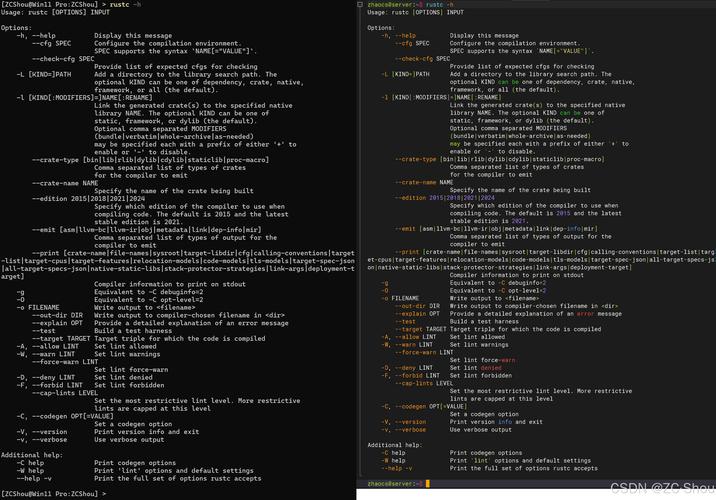Click 'Additional help:' heading in left terminal
Screen dimensions: 716x500
(x=32, y=455)
